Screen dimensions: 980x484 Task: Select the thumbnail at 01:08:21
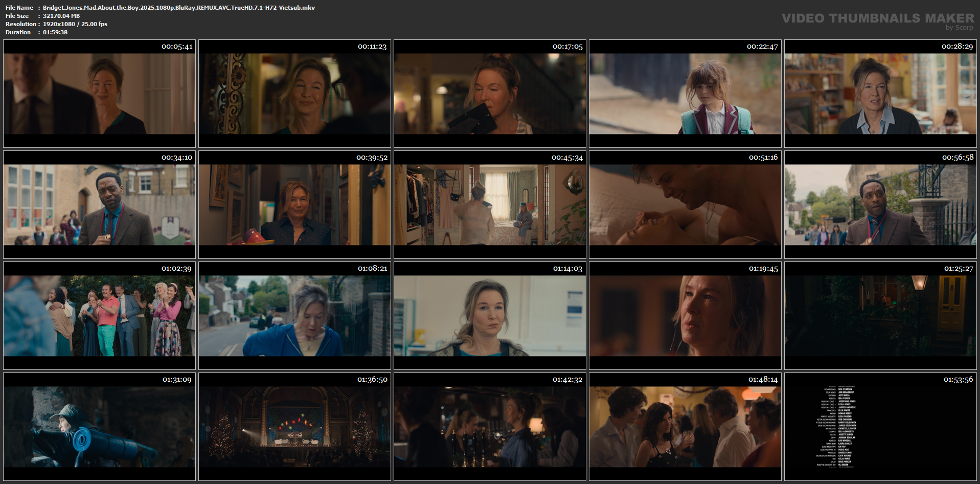(294, 316)
